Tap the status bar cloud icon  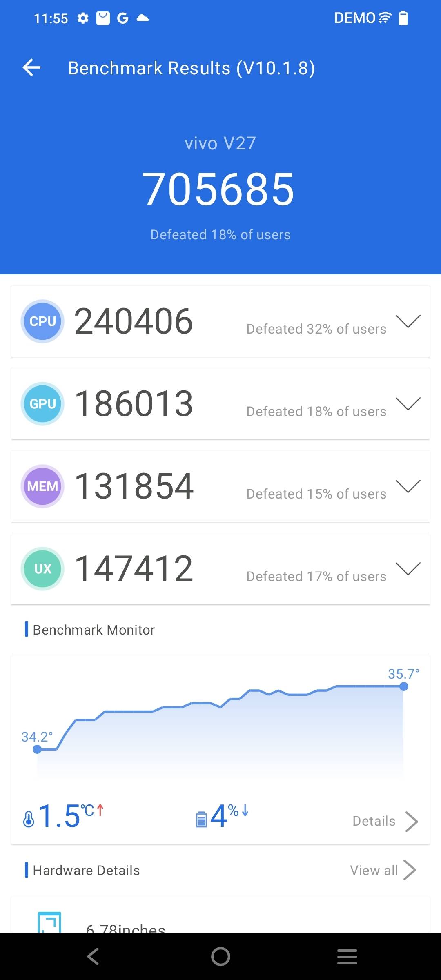pos(143,18)
